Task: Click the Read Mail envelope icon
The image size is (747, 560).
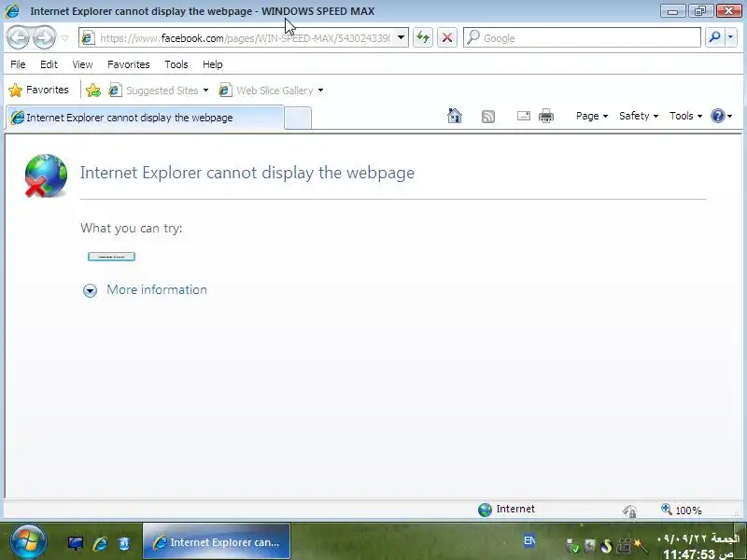Action: tap(524, 116)
